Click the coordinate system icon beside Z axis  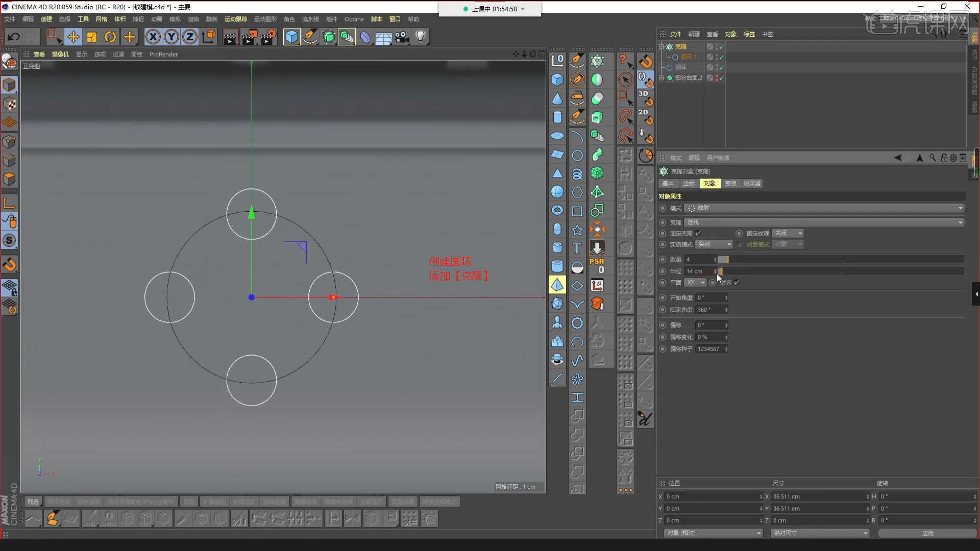pyautogui.click(x=209, y=37)
